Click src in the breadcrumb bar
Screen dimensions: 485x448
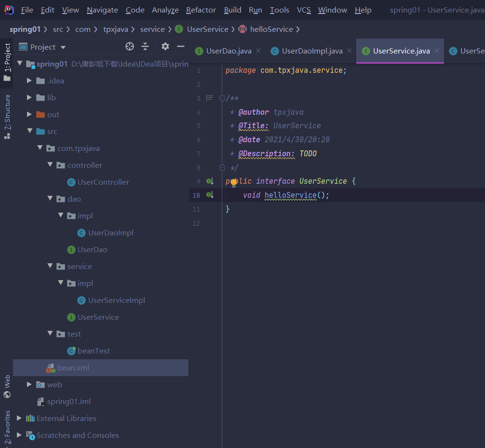click(x=58, y=29)
